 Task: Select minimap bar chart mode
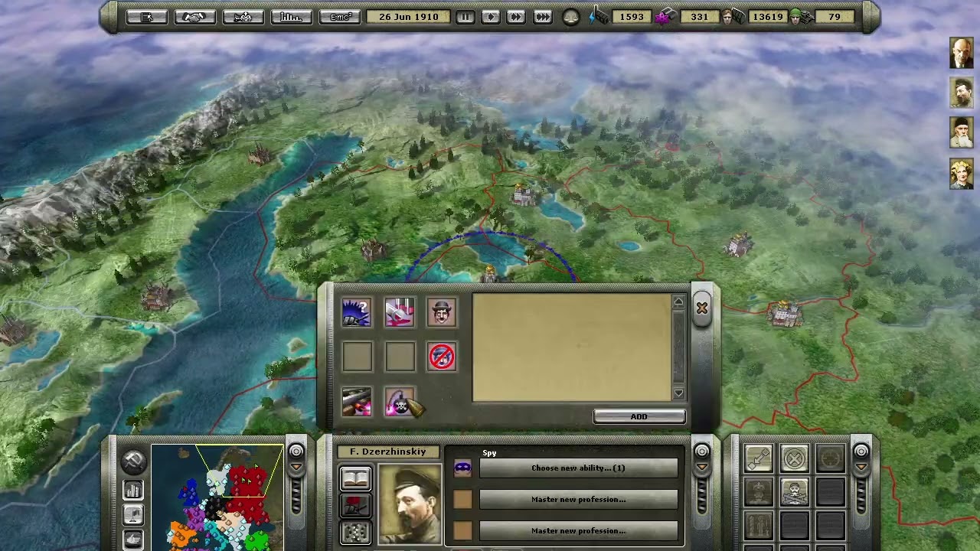(x=133, y=491)
